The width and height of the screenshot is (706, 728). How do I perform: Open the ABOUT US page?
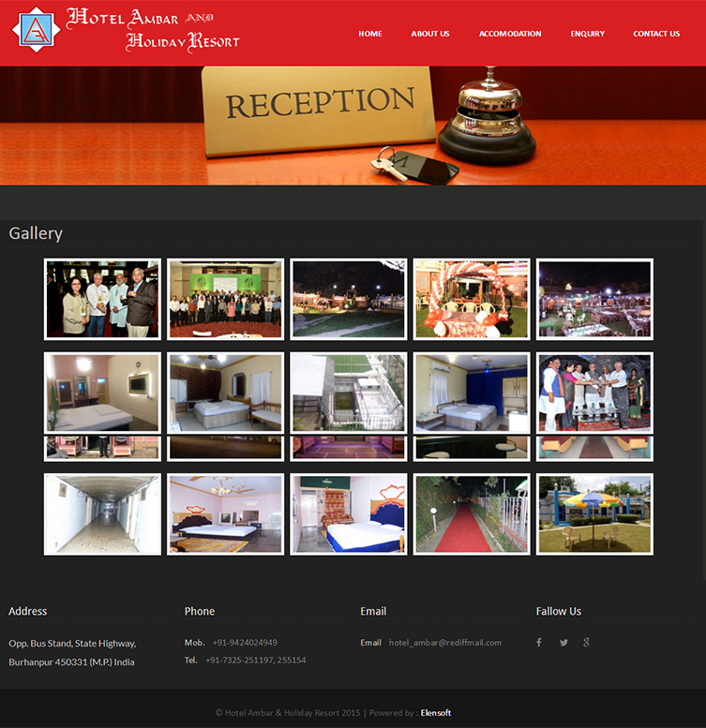click(429, 34)
